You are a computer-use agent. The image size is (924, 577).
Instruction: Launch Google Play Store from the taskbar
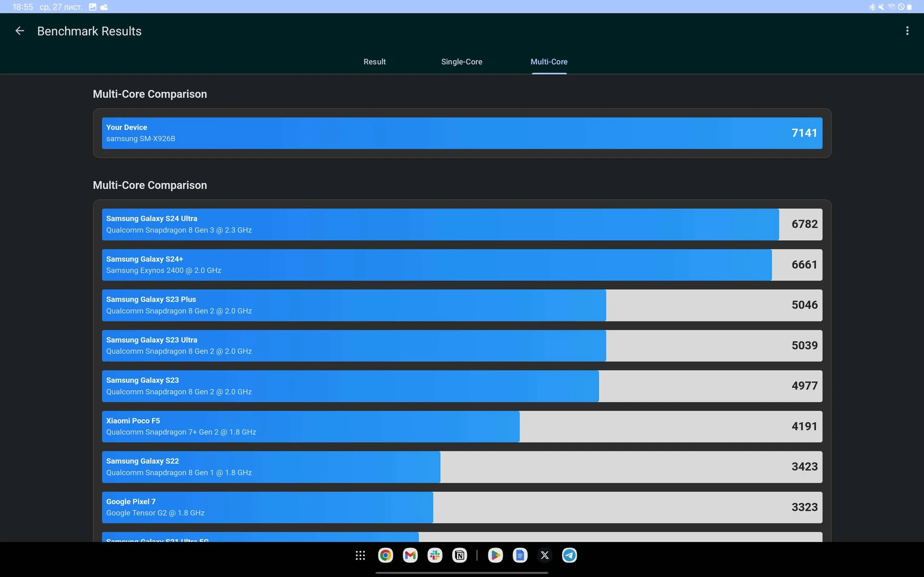495,555
